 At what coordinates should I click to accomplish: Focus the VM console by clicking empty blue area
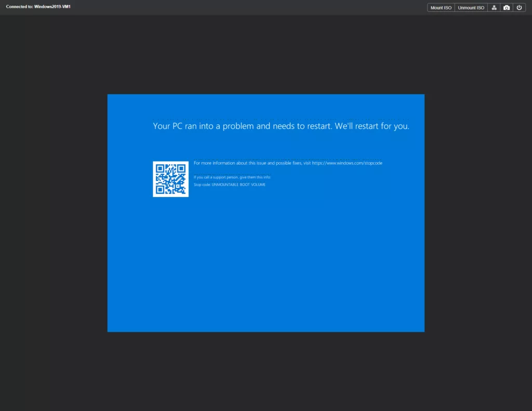point(265,270)
